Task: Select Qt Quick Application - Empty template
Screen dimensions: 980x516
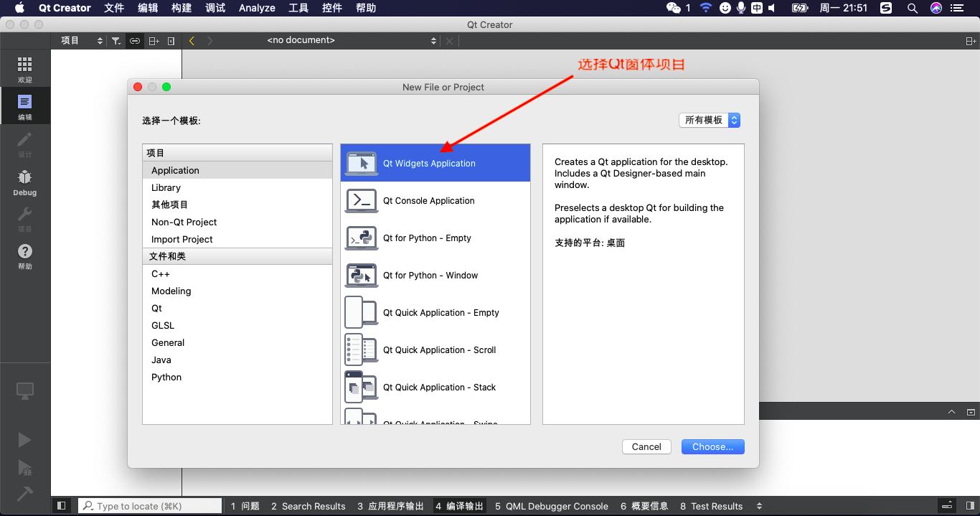Action: [x=435, y=312]
